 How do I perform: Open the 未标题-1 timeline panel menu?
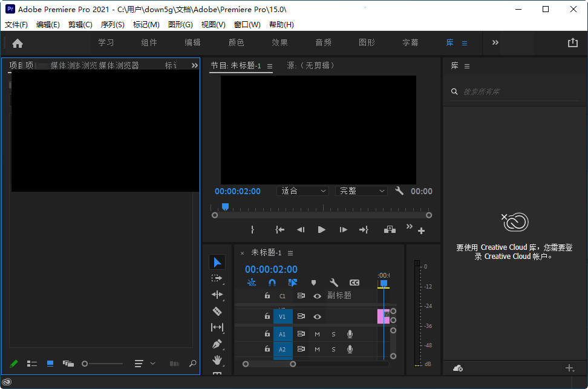tap(290, 253)
